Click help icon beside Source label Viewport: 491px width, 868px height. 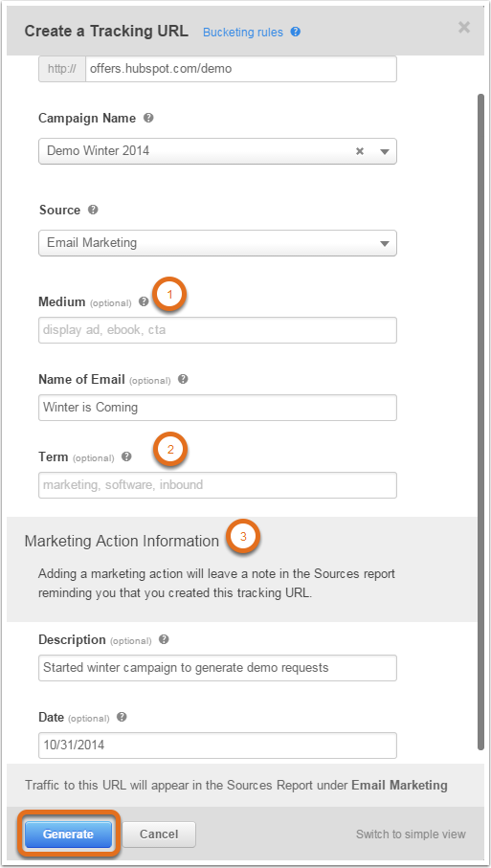tap(93, 210)
